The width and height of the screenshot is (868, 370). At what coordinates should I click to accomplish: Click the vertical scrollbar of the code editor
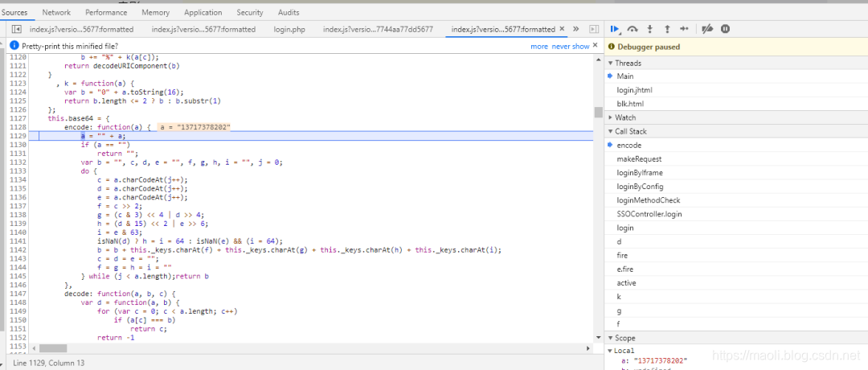(598, 112)
